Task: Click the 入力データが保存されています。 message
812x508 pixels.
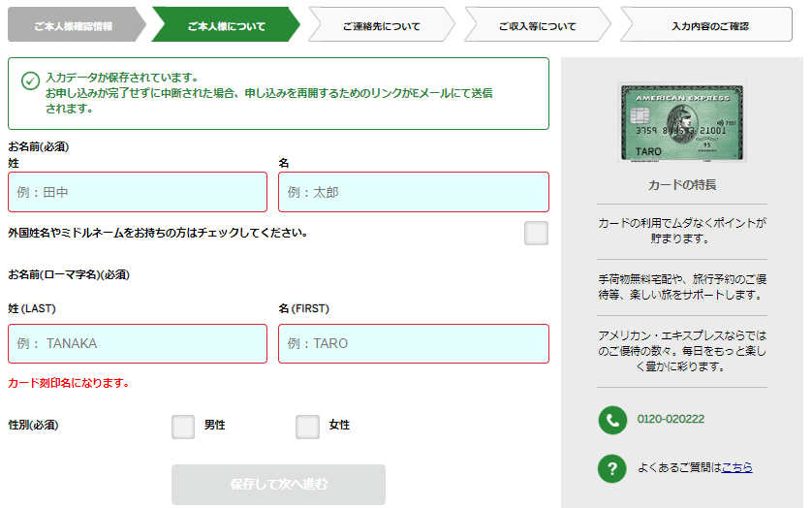Action: coord(122,78)
